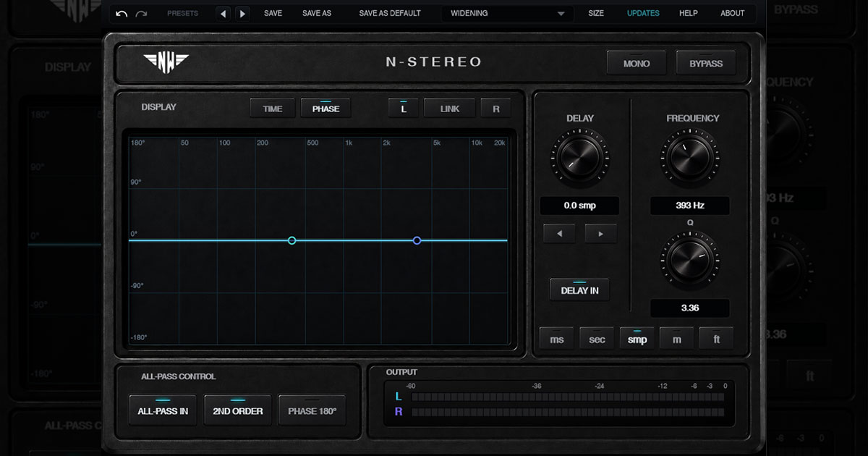Click the FREQUENCY knob
The height and width of the screenshot is (456, 868).
coord(689,159)
